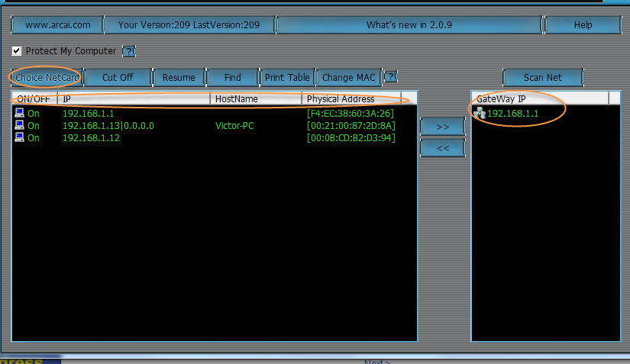The width and height of the screenshot is (630, 364).
Task: Click MAC address [00:0B:CD:B2:D3:94]
Action: [x=351, y=137]
